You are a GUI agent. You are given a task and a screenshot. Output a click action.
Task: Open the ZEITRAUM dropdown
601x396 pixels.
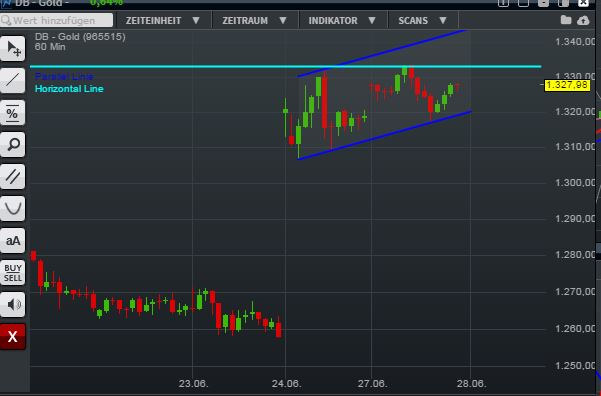click(x=255, y=20)
